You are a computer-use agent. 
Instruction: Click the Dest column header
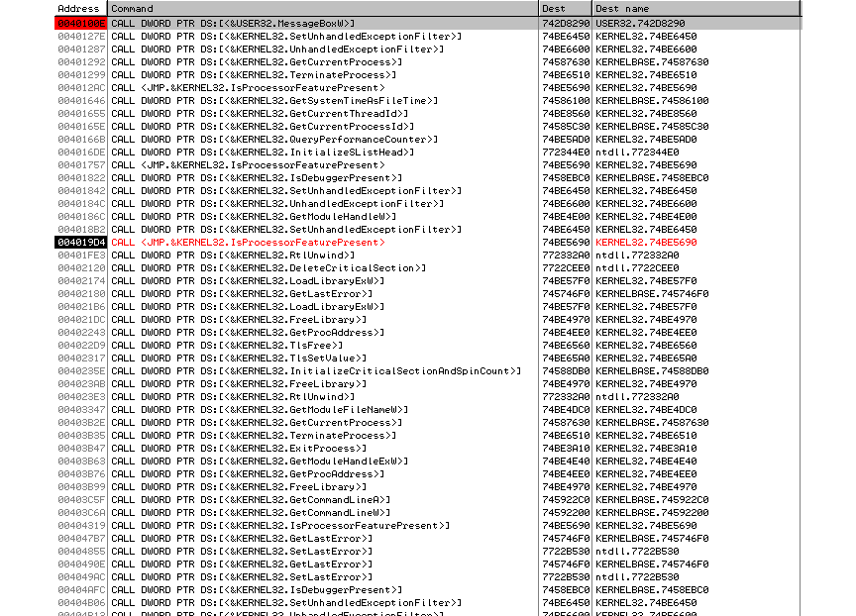566,9
